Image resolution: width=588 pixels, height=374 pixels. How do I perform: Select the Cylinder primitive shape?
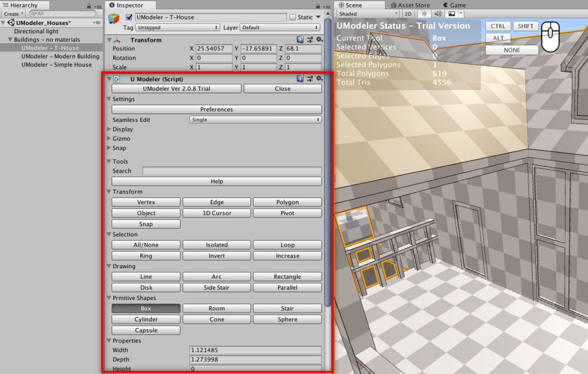(146, 320)
